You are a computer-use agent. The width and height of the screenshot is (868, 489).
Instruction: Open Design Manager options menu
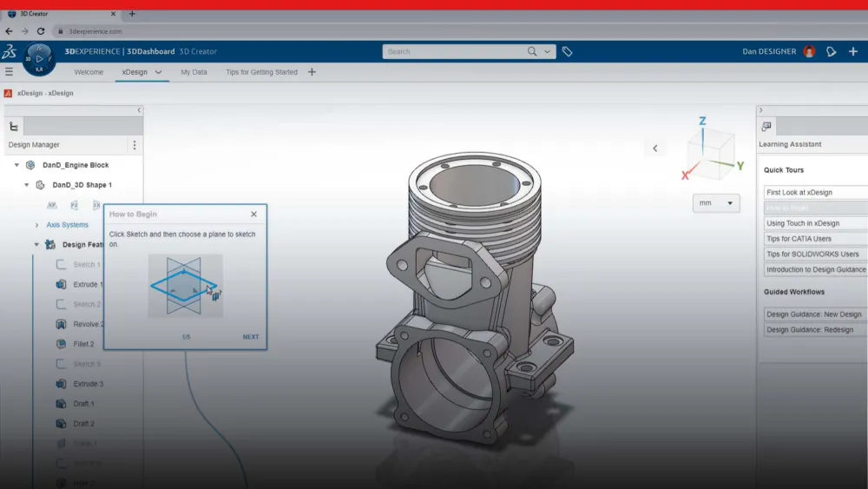pos(134,145)
